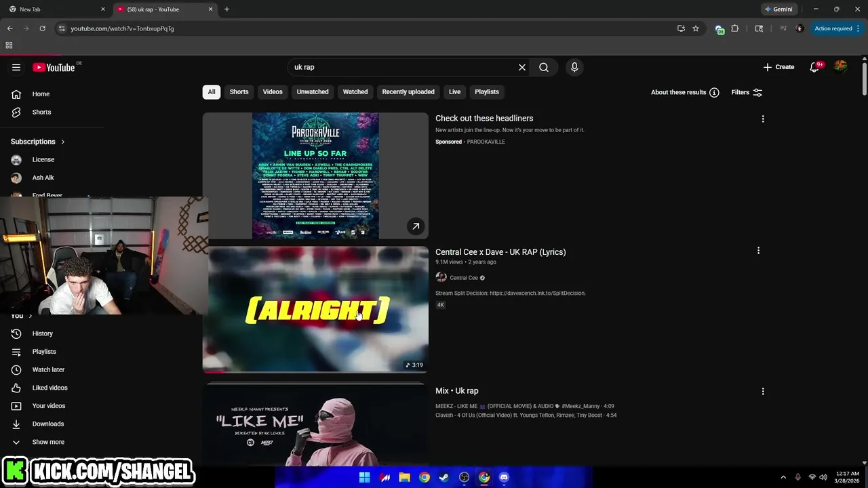
Task: Open a new browser tab with plus button
Action: click(226, 9)
